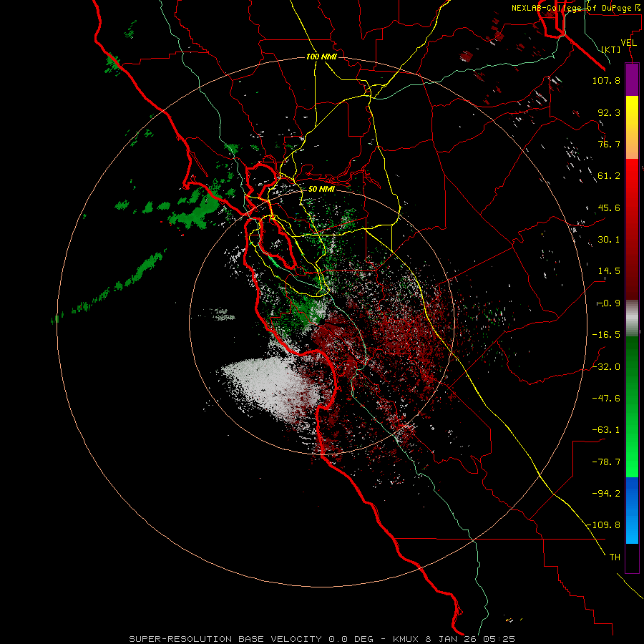
Task: Select the 92.3 value on velocity scale
Action: [609, 112]
